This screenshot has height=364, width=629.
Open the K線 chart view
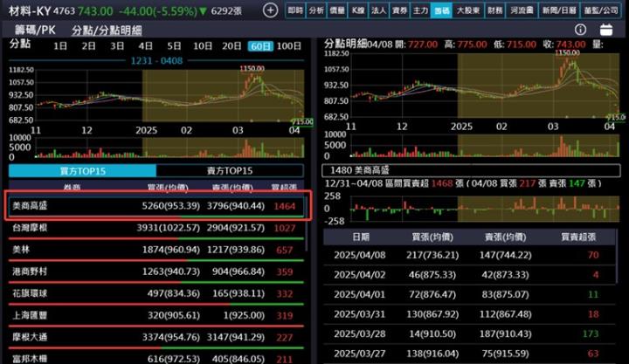click(x=356, y=10)
